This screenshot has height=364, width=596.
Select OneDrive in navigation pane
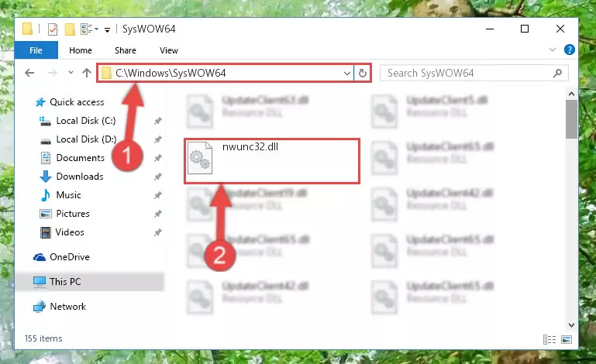70,257
